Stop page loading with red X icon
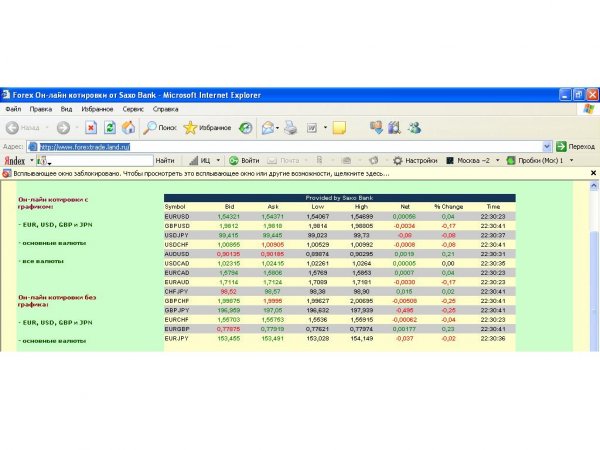The width and height of the screenshot is (600, 450). 91,128
